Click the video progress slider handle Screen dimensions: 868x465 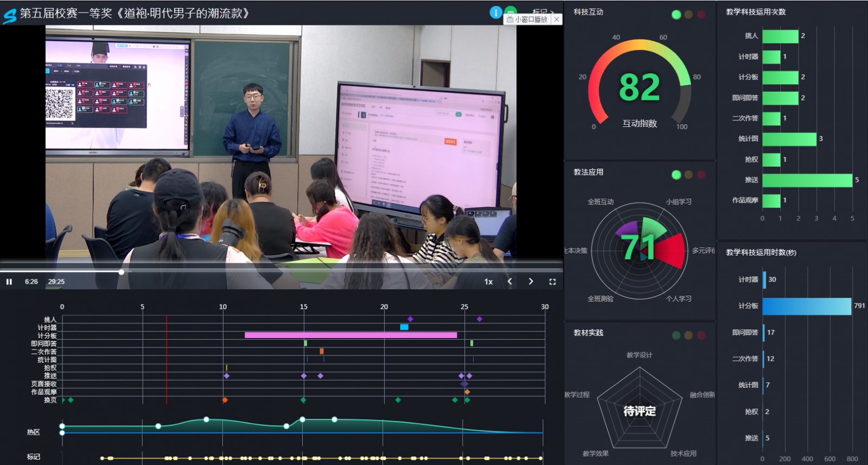coord(121,272)
